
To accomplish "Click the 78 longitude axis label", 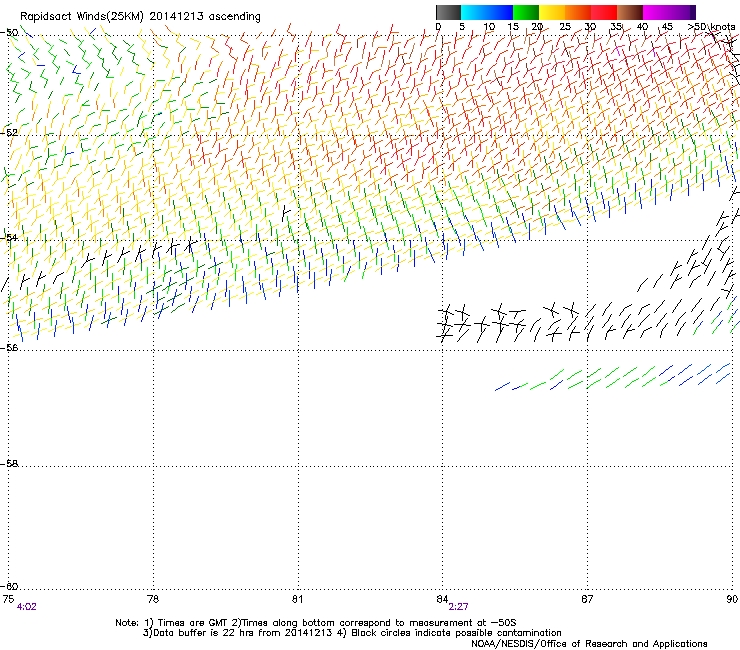I will tap(153, 599).
